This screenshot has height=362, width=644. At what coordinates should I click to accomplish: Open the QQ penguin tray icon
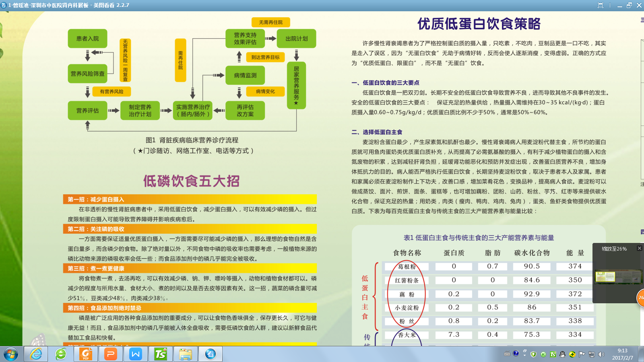(563, 354)
